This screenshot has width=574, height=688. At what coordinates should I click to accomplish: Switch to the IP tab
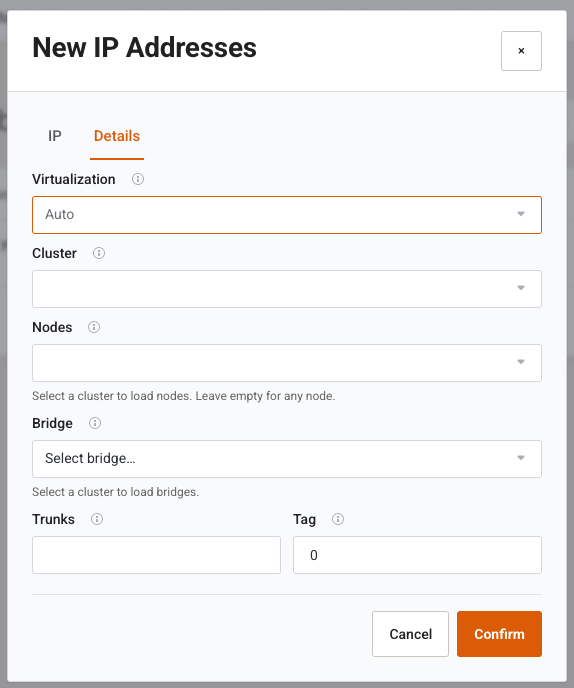click(x=55, y=136)
